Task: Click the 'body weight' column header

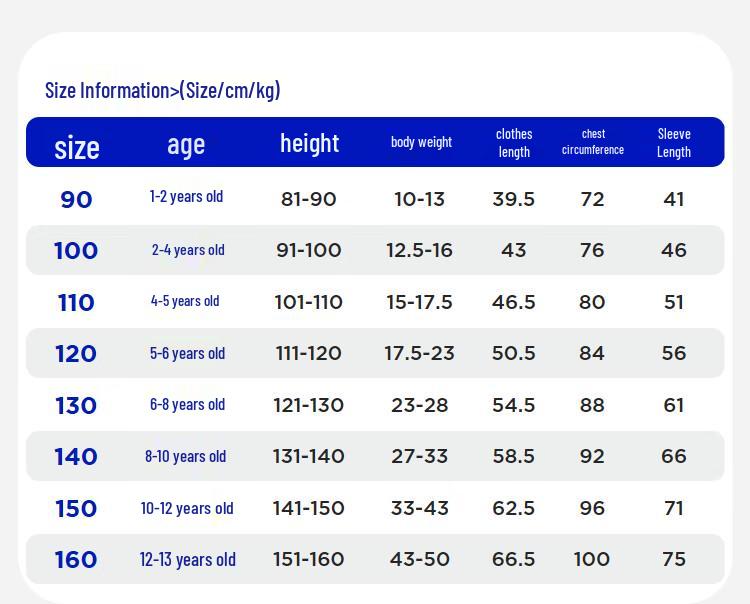Action: 421,142
